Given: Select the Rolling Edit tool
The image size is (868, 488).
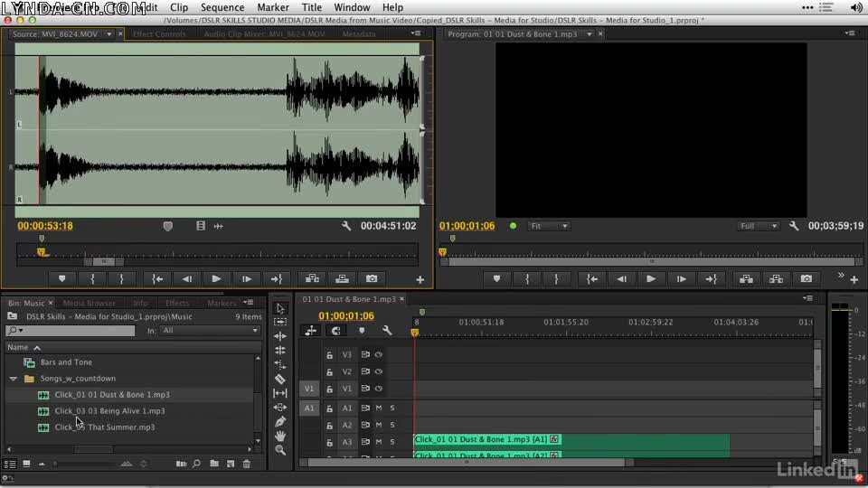Looking at the screenshot, I should pos(280,351).
